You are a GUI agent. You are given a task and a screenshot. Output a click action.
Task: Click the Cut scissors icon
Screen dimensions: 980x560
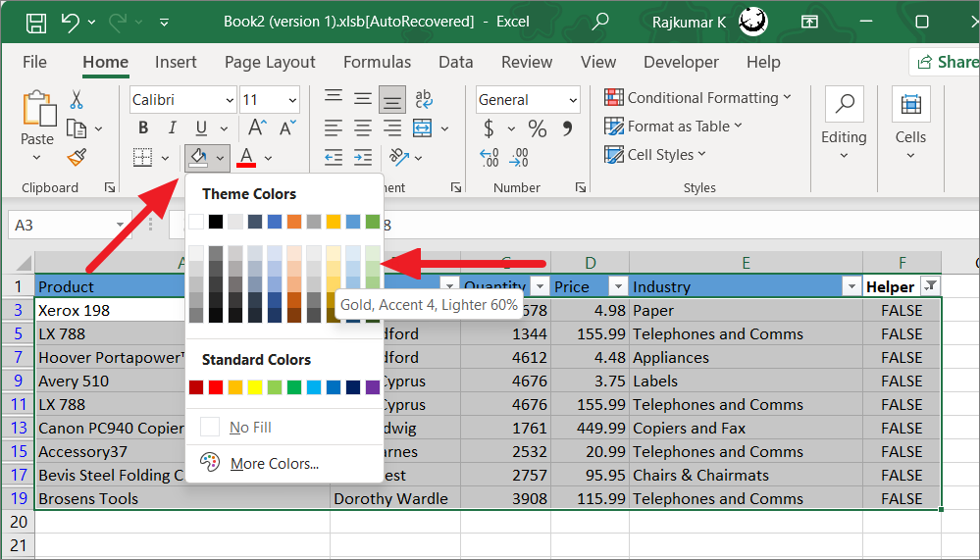(x=77, y=99)
